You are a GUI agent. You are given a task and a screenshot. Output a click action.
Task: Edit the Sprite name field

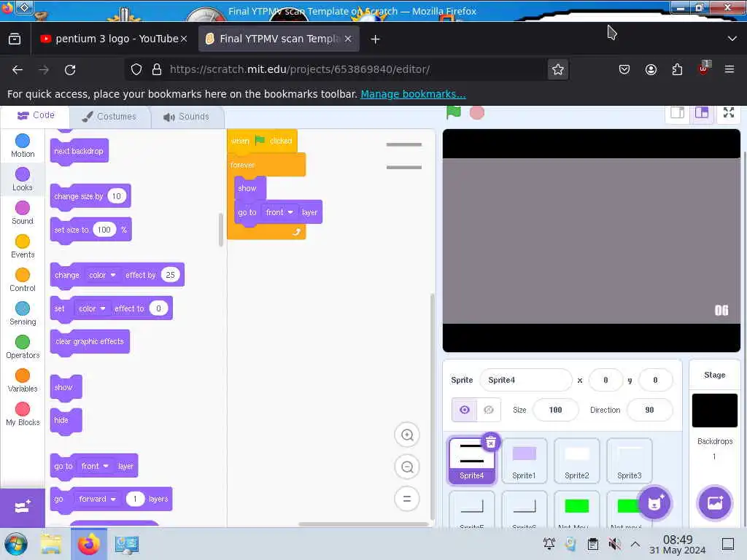[x=525, y=380]
